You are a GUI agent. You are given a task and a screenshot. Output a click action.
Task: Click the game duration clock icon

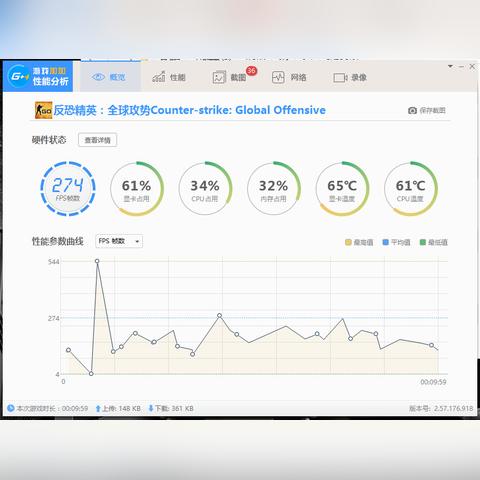tap(11, 408)
